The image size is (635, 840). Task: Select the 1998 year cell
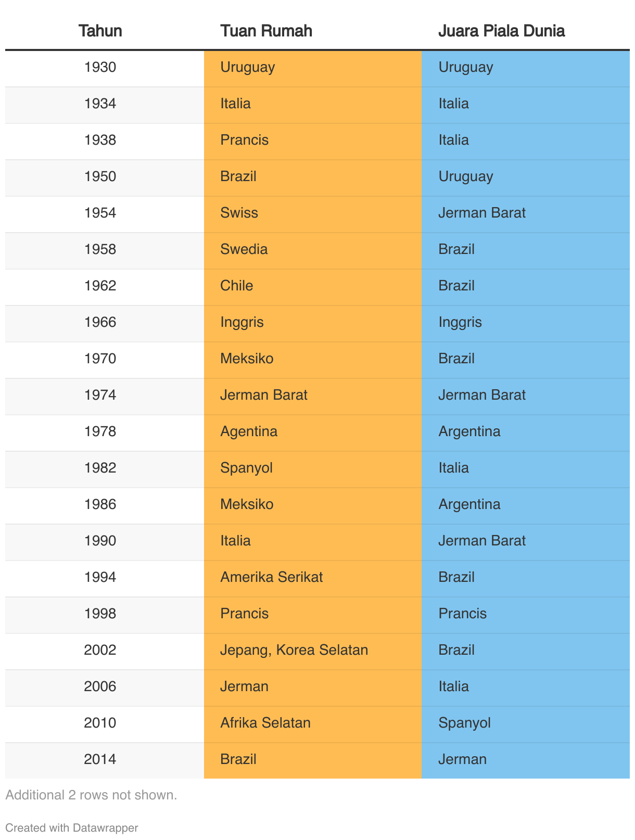100,614
